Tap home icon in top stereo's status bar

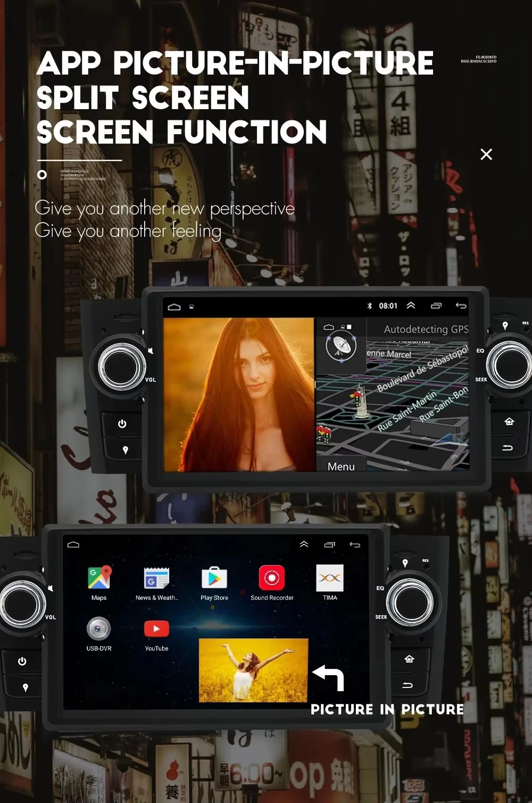[x=174, y=307]
